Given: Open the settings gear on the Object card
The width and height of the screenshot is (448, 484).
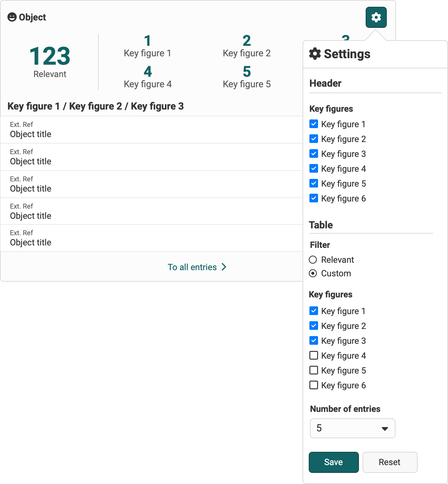Looking at the screenshot, I should click(376, 18).
